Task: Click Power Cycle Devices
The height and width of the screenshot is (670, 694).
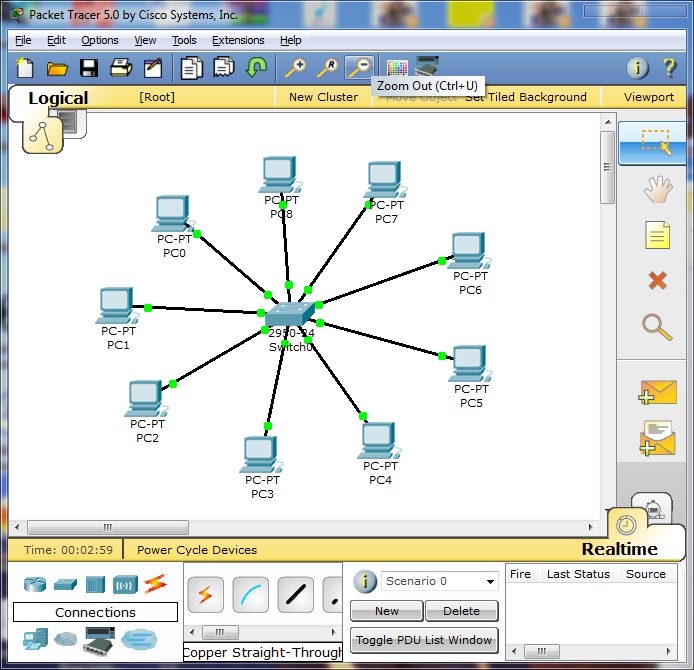Action: pyautogui.click(x=197, y=550)
